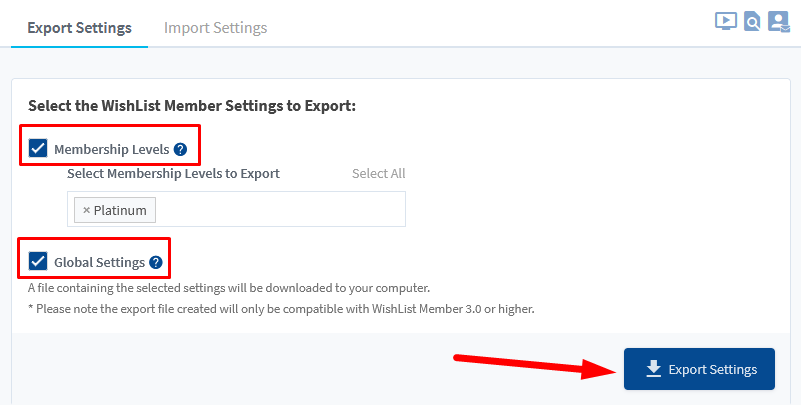
Task: Click the Select All link
Action: tap(378, 173)
